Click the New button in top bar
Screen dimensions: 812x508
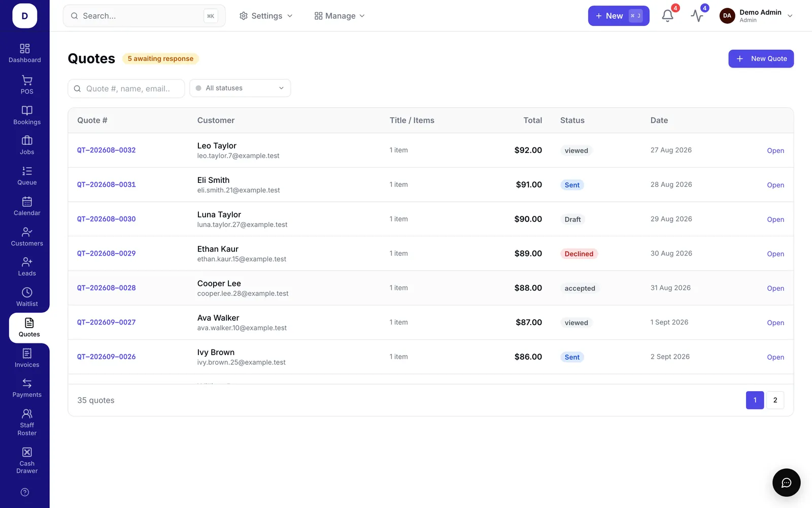(619, 16)
